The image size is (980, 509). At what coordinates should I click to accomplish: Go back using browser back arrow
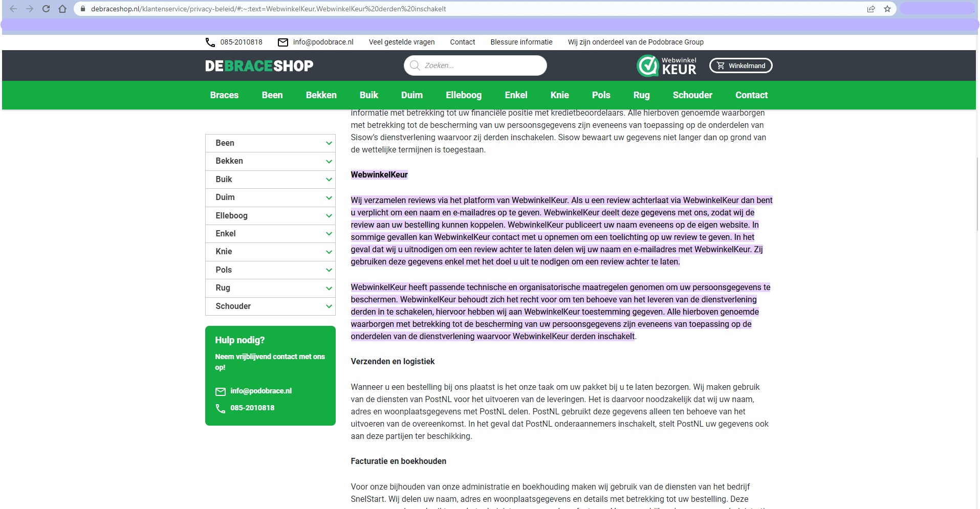(x=13, y=9)
